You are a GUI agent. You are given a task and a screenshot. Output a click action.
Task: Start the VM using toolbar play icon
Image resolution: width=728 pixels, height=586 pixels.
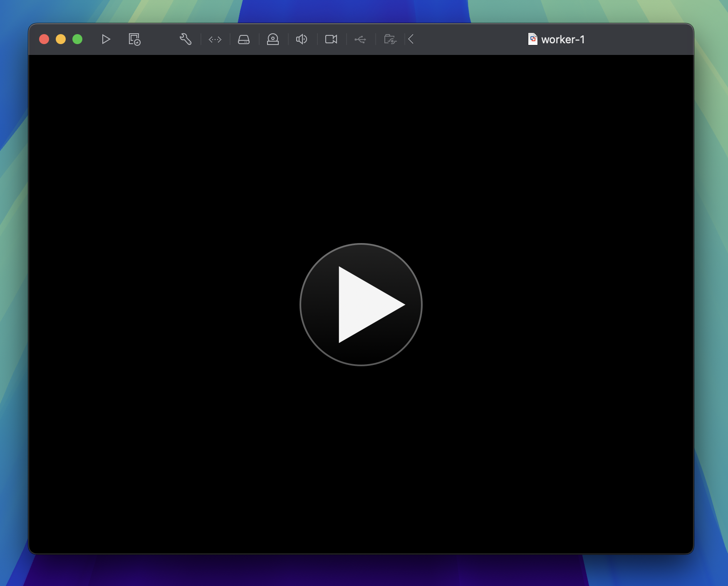tap(106, 40)
